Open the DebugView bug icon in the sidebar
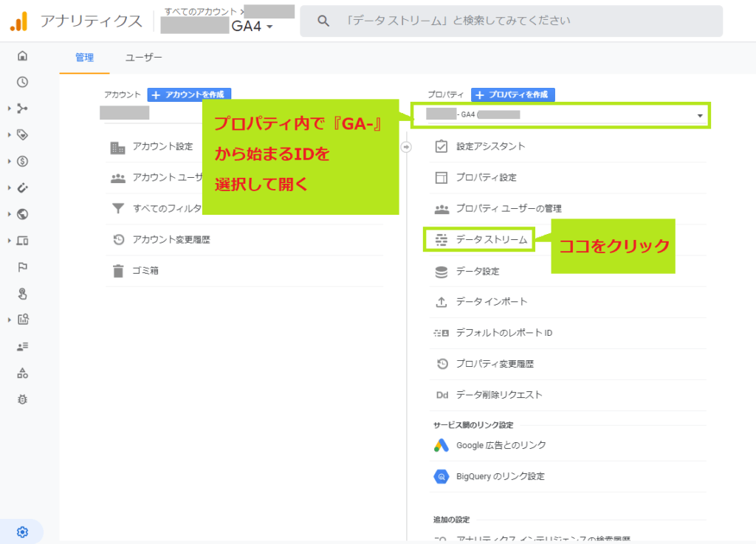Image resolution: width=756 pixels, height=544 pixels. click(x=22, y=399)
